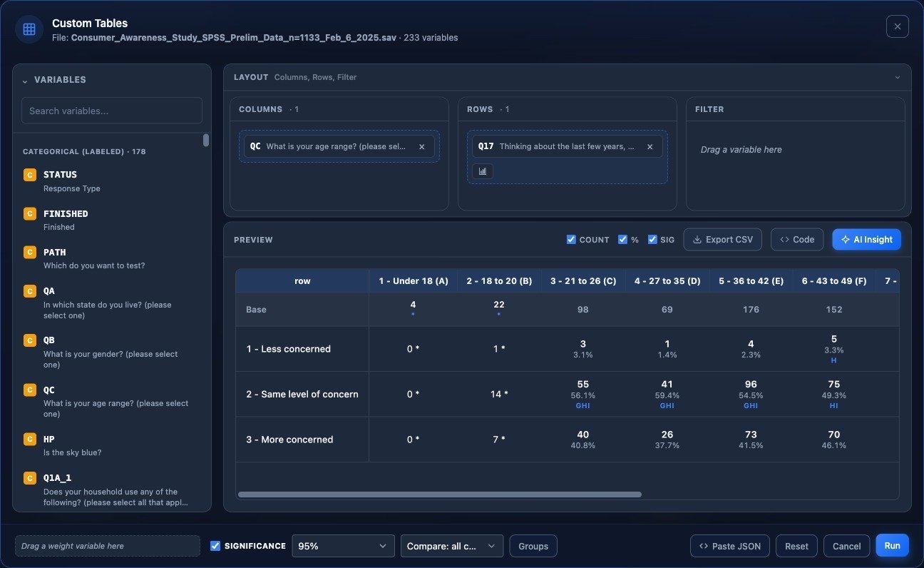
Task: Click the chart icon under Q17
Action: 483,171
